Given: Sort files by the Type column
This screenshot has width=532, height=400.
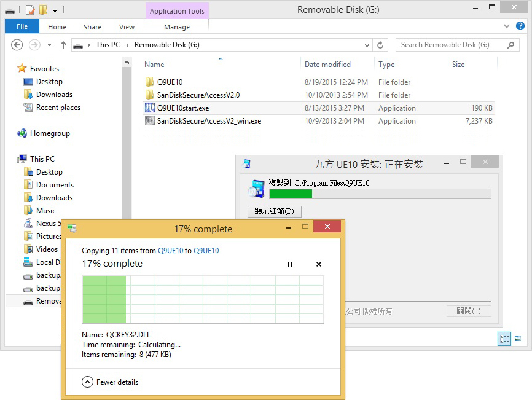Looking at the screenshot, I should click(386, 65).
